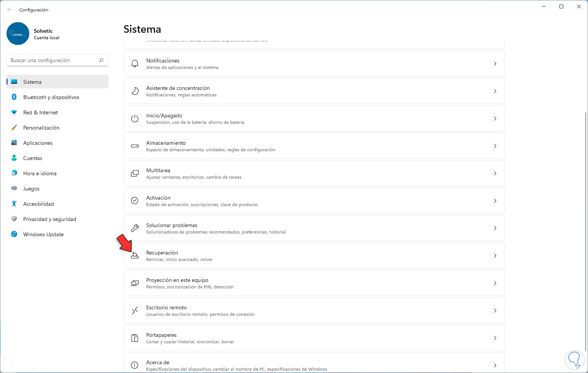Click the back arrow button
This screenshot has height=373, width=588.
click(x=10, y=10)
